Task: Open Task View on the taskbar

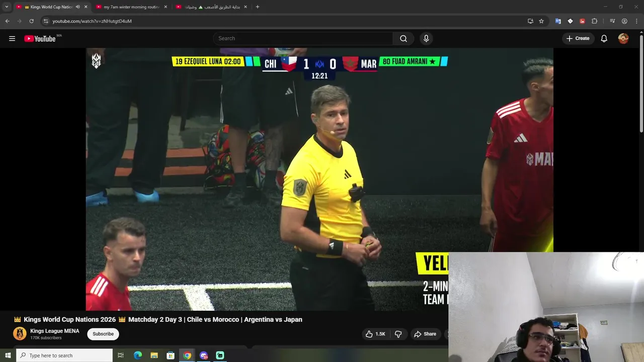Action: [x=121, y=355]
